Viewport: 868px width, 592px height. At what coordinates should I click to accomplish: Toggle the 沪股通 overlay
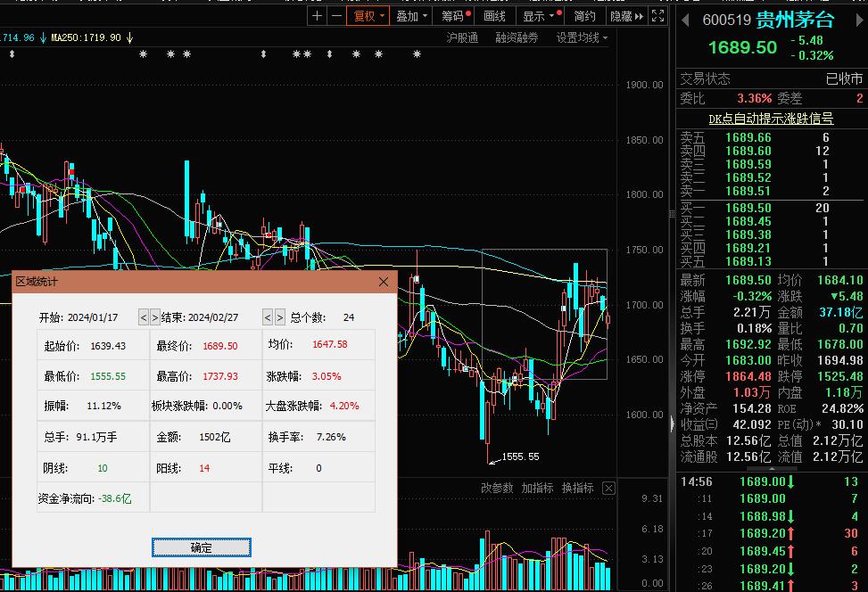pyautogui.click(x=462, y=37)
